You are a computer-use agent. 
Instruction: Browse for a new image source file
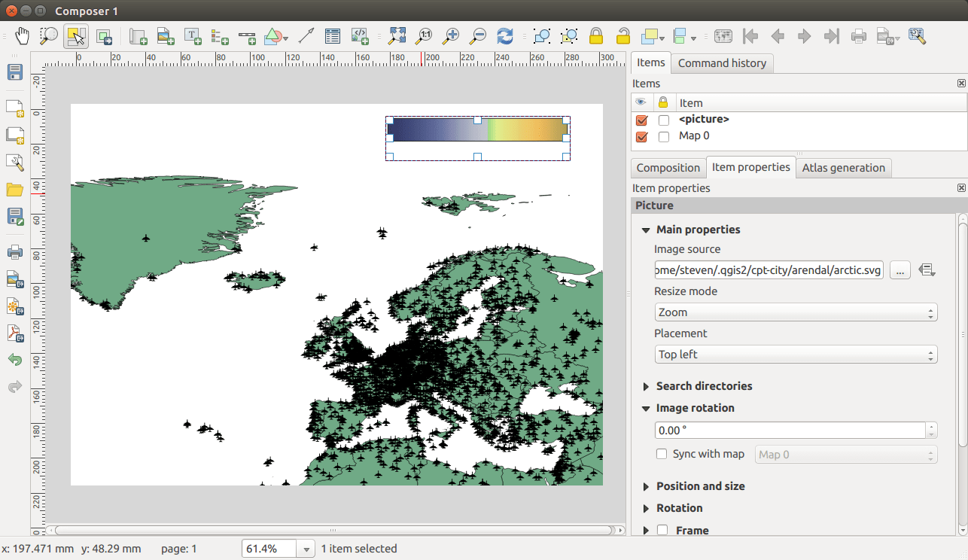tap(900, 269)
